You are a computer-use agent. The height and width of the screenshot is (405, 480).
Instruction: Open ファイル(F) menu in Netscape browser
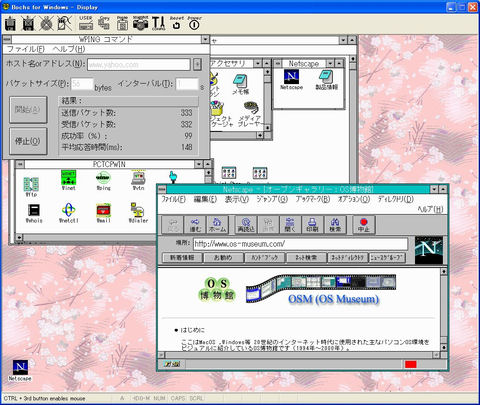173,199
